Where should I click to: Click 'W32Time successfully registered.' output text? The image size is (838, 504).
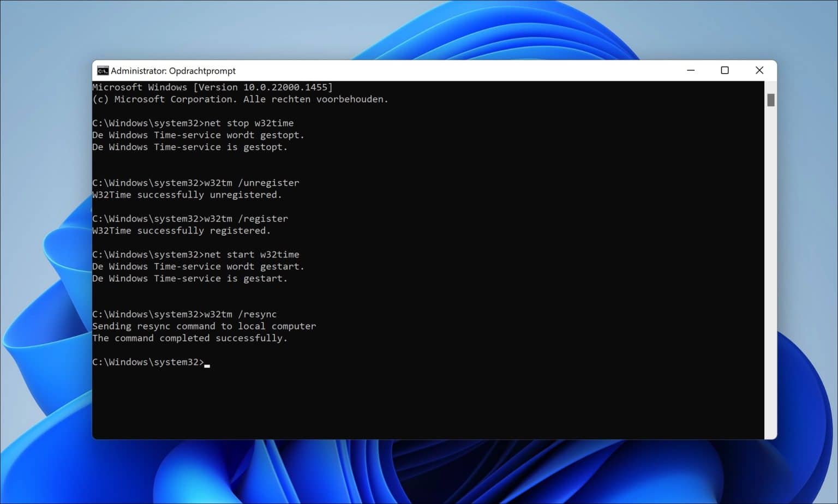pos(181,230)
